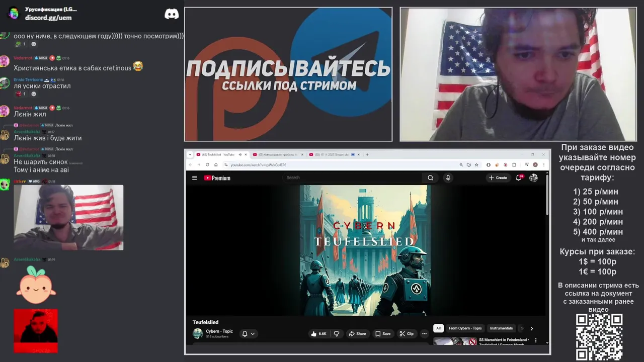Show more filter chips with right arrow
Image resolution: width=644 pixels, height=362 pixels.
click(x=531, y=328)
